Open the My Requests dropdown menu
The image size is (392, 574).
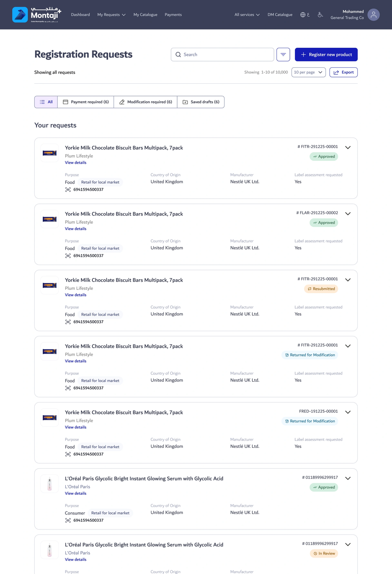(x=111, y=15)
